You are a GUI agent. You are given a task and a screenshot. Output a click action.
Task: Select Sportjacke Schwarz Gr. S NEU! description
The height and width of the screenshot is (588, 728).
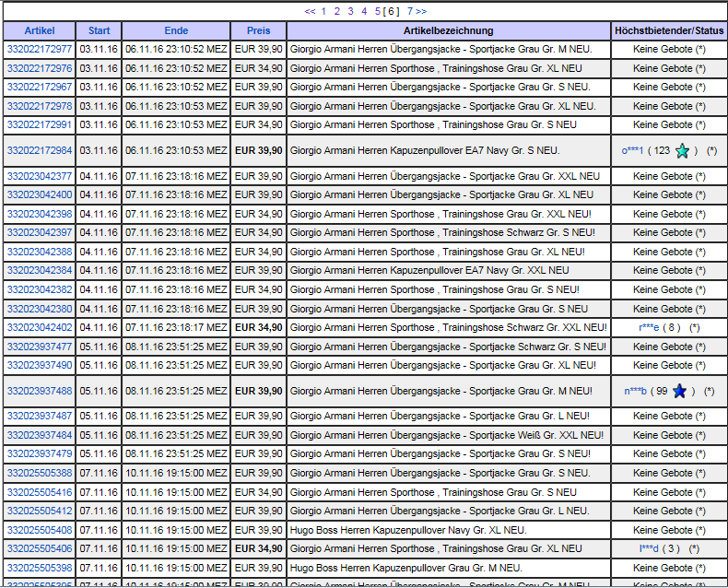click(448, 347)
